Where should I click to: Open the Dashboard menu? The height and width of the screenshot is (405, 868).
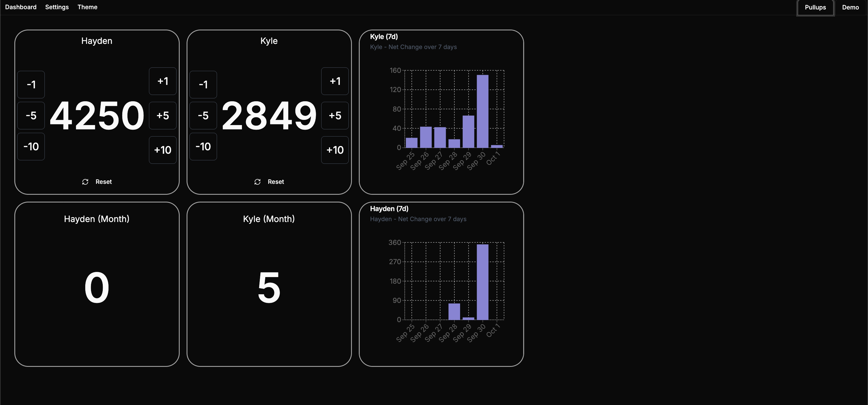[21, 7]
